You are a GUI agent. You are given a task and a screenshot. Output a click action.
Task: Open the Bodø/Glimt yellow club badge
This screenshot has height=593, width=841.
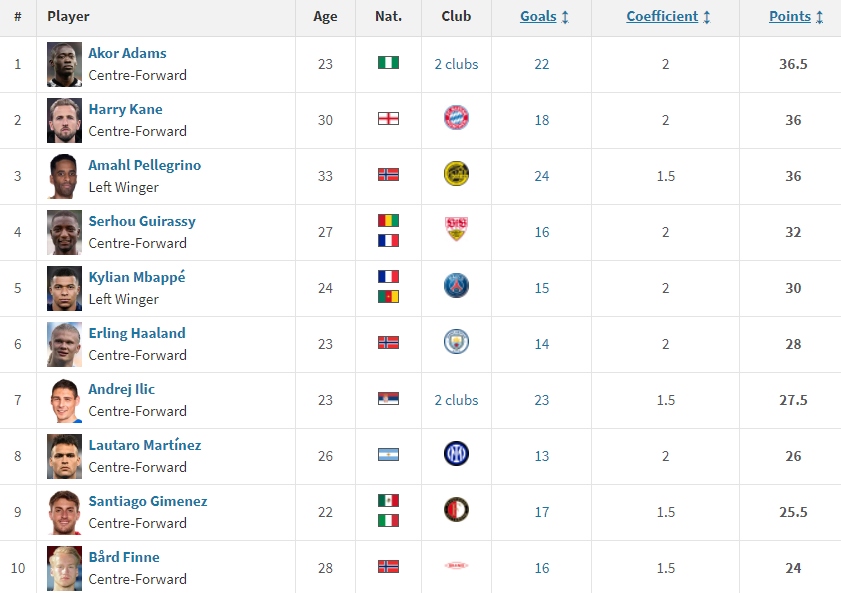456,174
